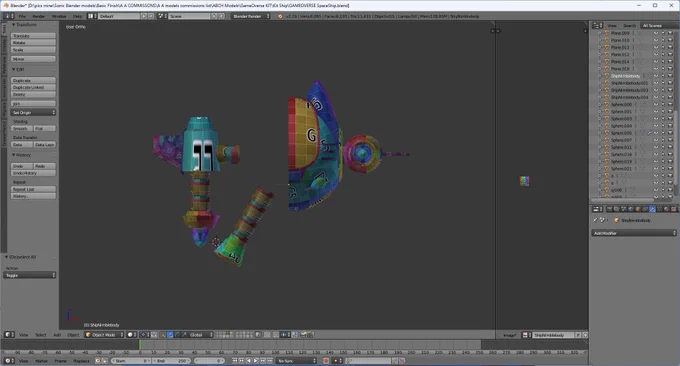The height and width of the screenshot is (366, 680).
Task: Expand the Plane.012 tree row
Action: 600,54
